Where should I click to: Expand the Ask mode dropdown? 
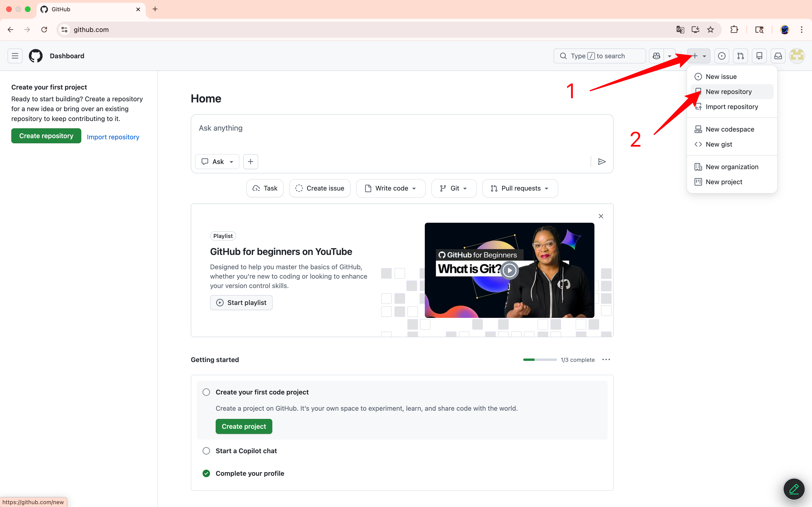click(x=217, y=162)
